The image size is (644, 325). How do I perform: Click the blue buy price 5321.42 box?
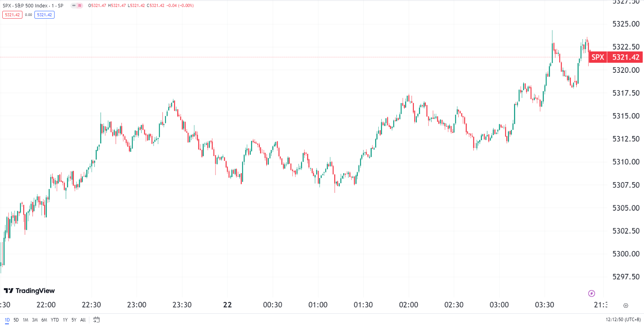pyautogui.click(x=44, y=15)
